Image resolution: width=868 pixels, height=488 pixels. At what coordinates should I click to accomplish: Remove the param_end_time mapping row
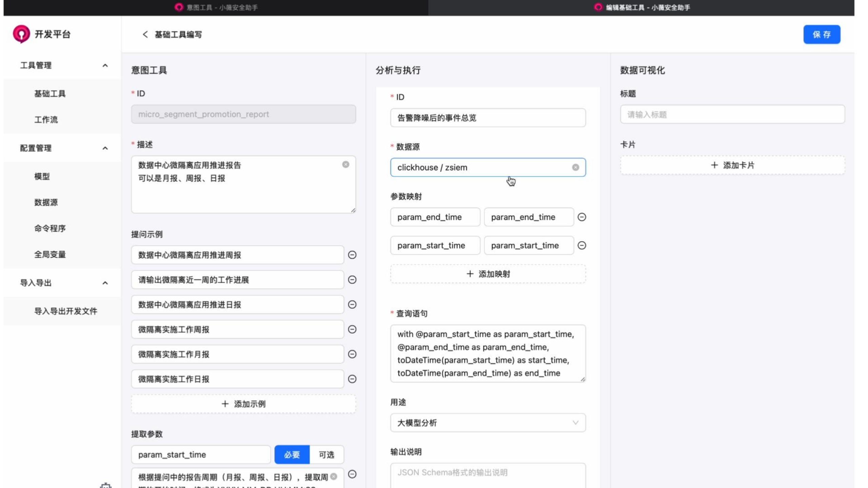pos(582,217)
